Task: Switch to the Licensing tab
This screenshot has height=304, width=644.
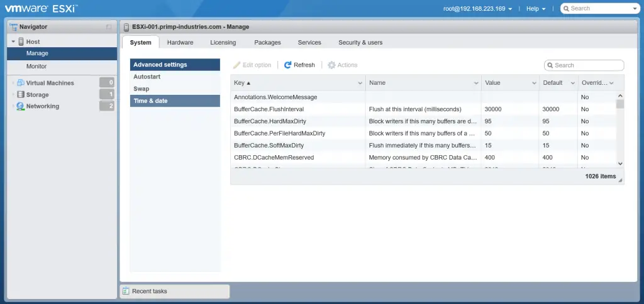Action: coord(223,42)
